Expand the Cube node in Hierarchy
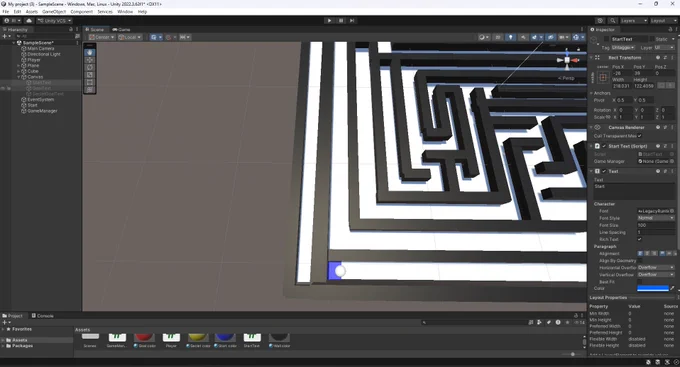The image size is (680, 367). click(19, 71)
